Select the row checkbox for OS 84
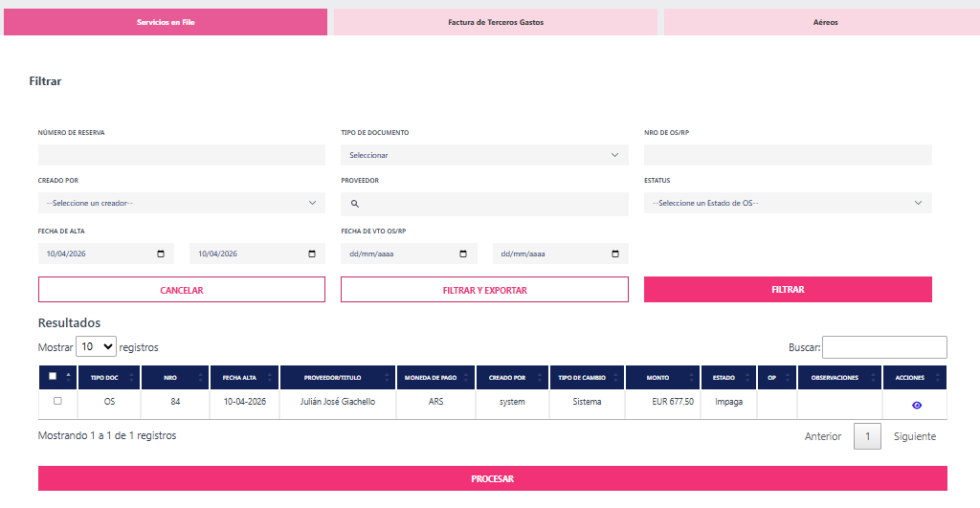The width and height of the screenshot is (980, 508). coord(57,401)
